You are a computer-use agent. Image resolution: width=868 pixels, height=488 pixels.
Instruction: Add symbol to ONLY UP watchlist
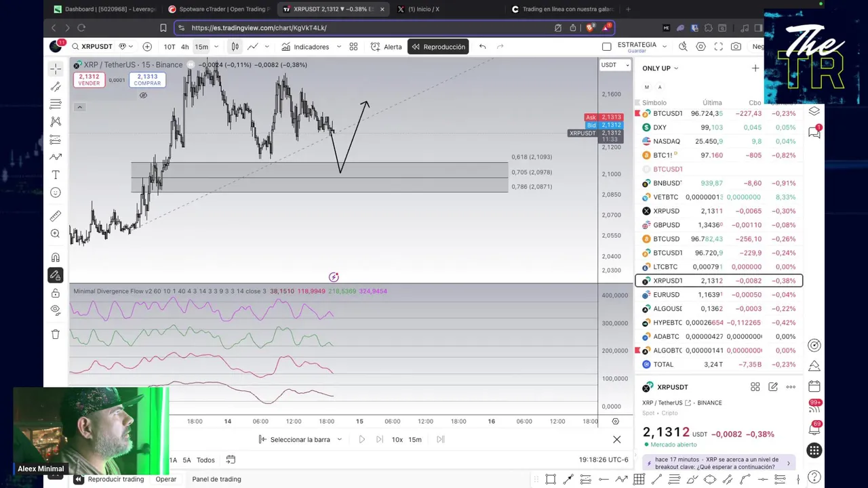(755, 68)
